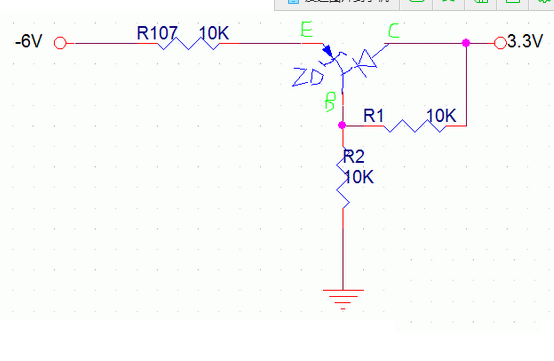Click the blue ZD annotation
This screenshot has width=554, height=361.
[308, 77]
